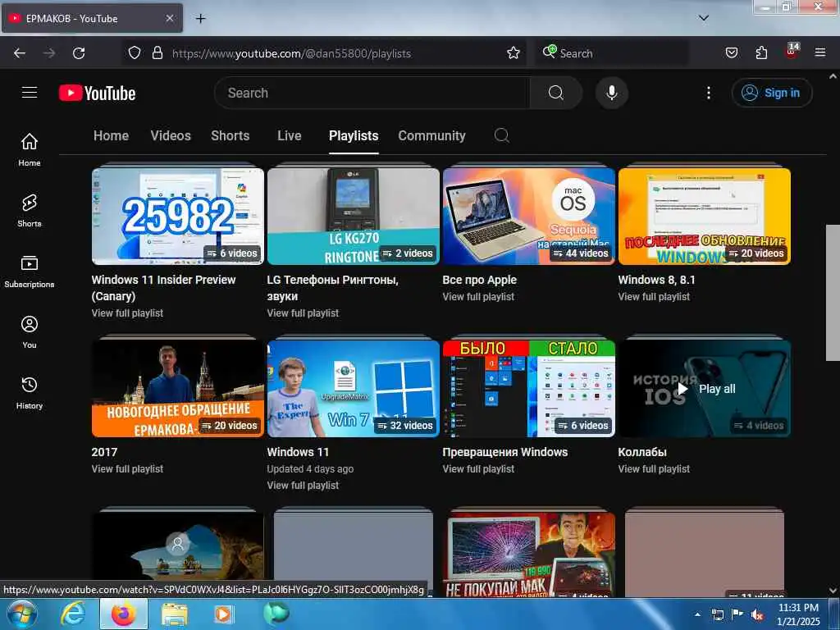Image resolution: width=840 pixels, height=630 pixels.
Task: Open the Новогоднее обращение thumbnail
Action: 178,389
